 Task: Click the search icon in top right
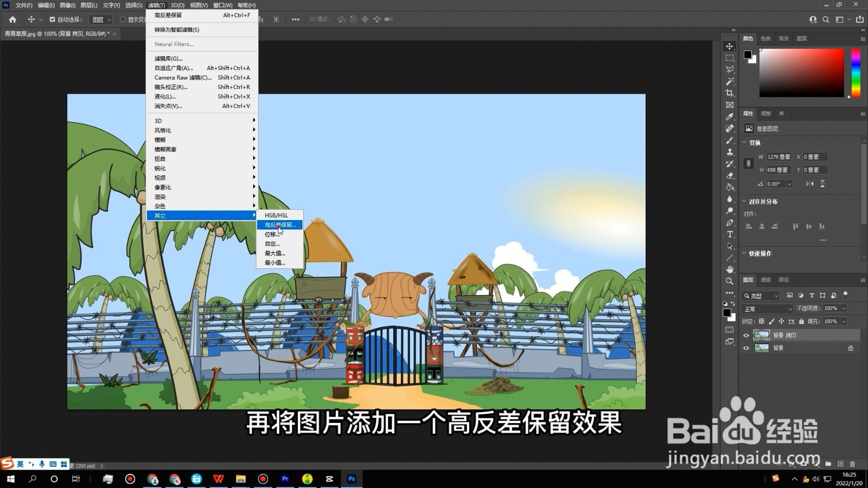tap(826, 20)
